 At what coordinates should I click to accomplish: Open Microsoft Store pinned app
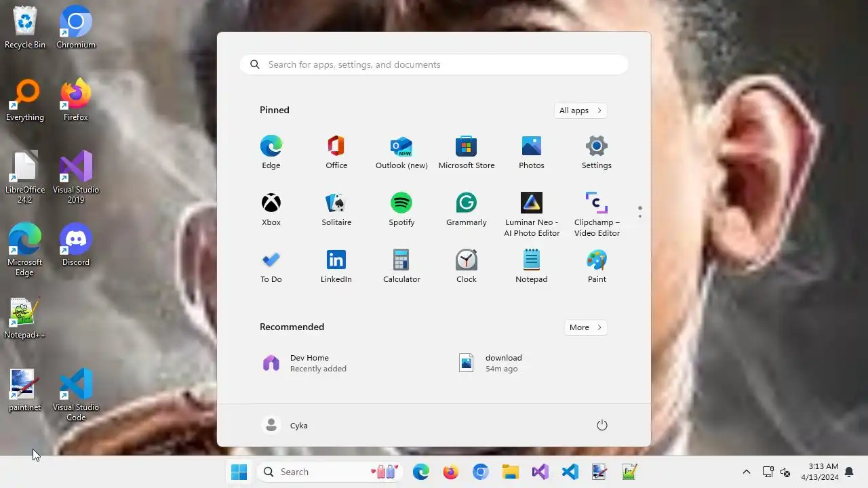(467, 152)
